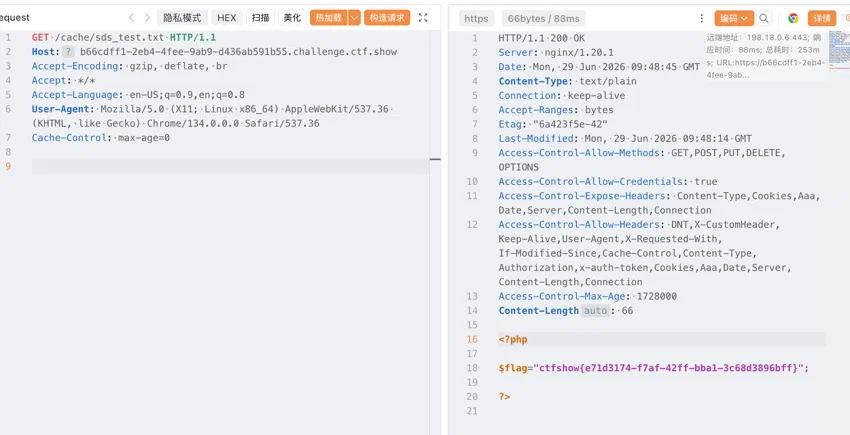This screenshot has width=850, height=435.
Task: Click the 扫描 scan button
Action: click(260, 18)
